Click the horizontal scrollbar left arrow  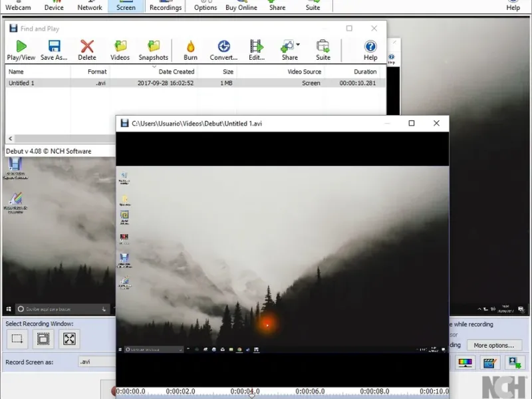(11, 138)
